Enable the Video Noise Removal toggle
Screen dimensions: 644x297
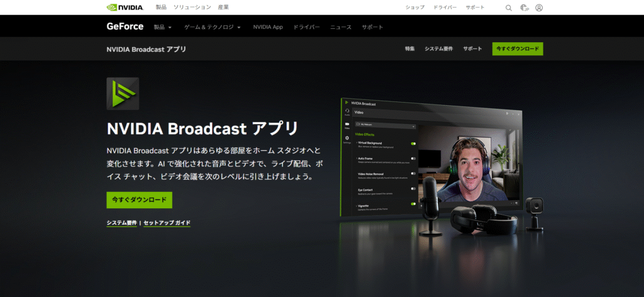click(x=413, y=173)
